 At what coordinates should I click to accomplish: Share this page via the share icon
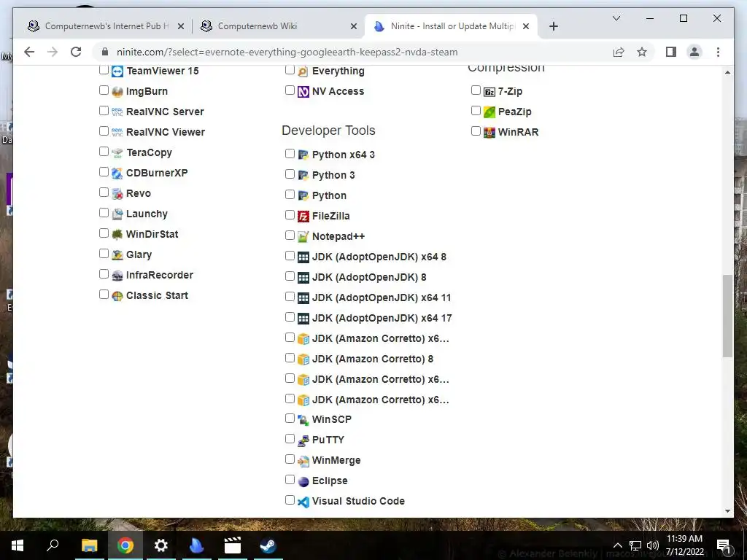click(x=619, y=52)
